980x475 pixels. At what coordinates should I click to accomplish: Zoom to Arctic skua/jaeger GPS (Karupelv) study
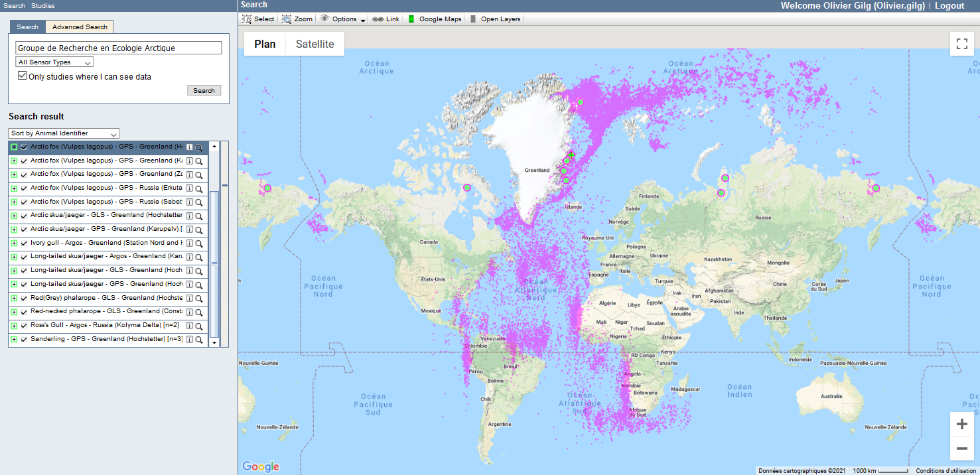tap(198, 230)
